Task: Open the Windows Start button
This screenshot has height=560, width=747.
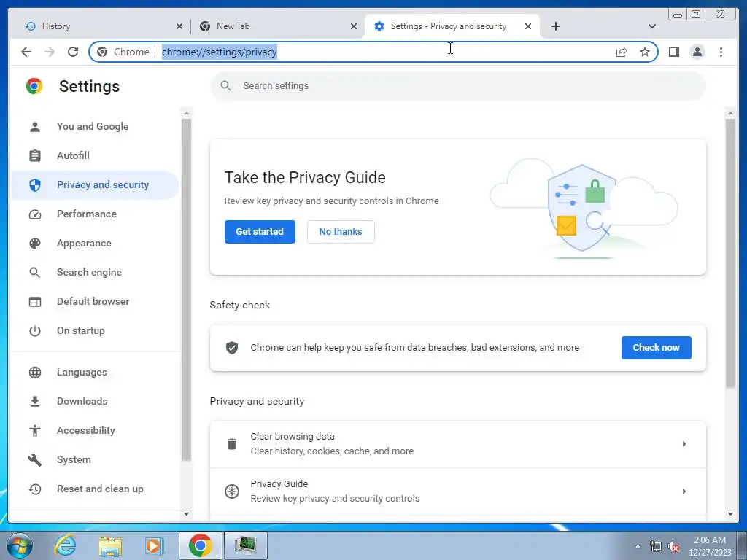Action: click(x=19, y=545)
